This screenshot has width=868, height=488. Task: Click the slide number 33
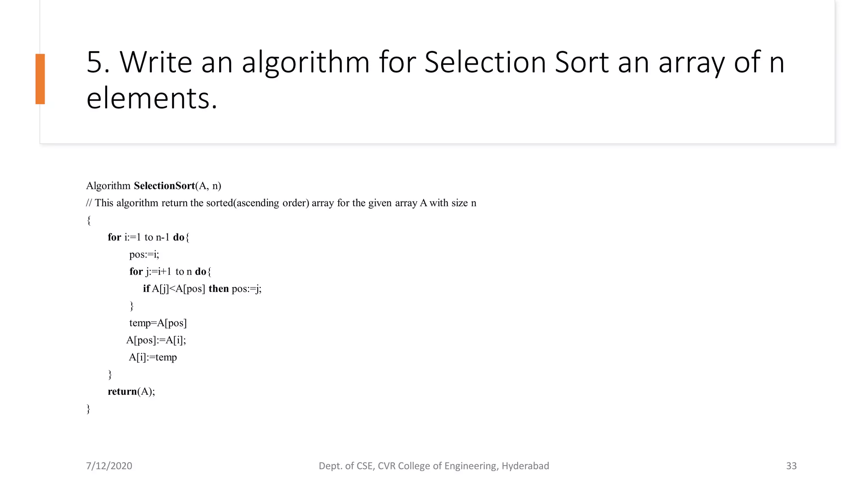click(x=791, y=466)
